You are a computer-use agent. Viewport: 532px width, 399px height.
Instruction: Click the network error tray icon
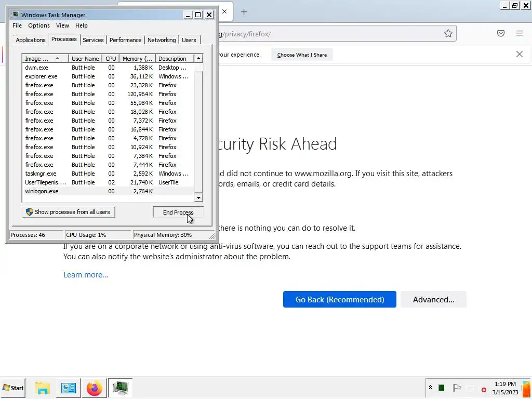point(484,390)
